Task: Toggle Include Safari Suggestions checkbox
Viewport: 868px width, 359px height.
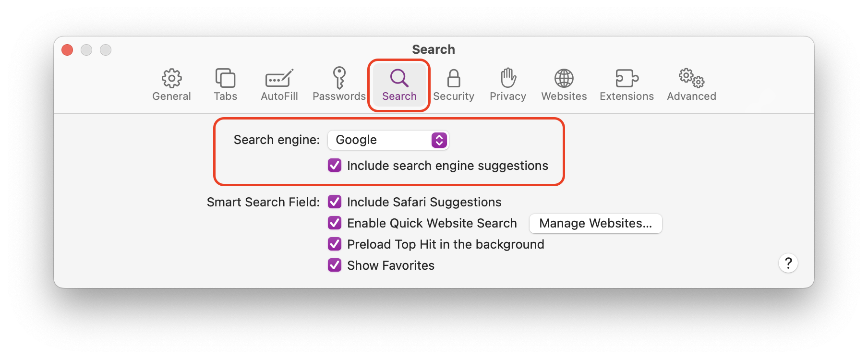Action: (x=335, y=202)
